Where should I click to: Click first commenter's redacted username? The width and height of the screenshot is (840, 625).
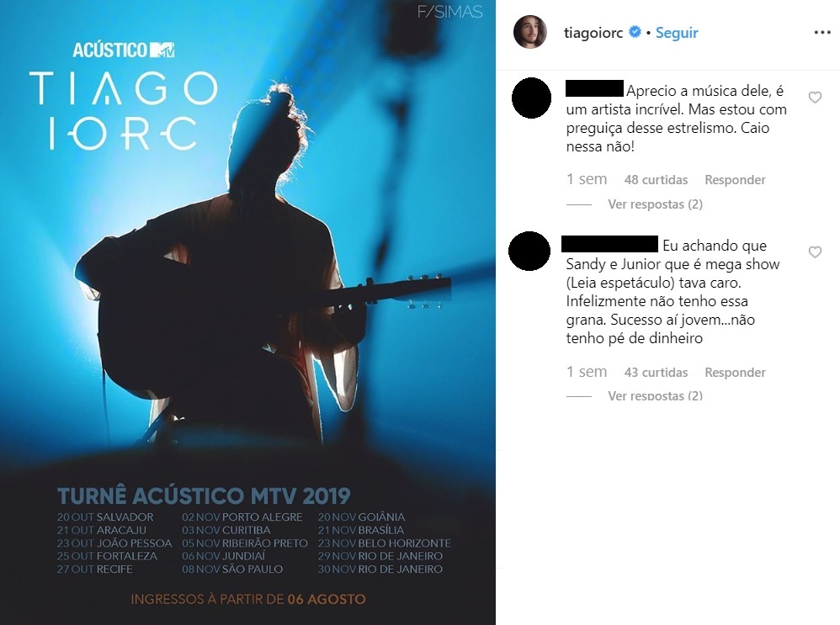point(594,88)
